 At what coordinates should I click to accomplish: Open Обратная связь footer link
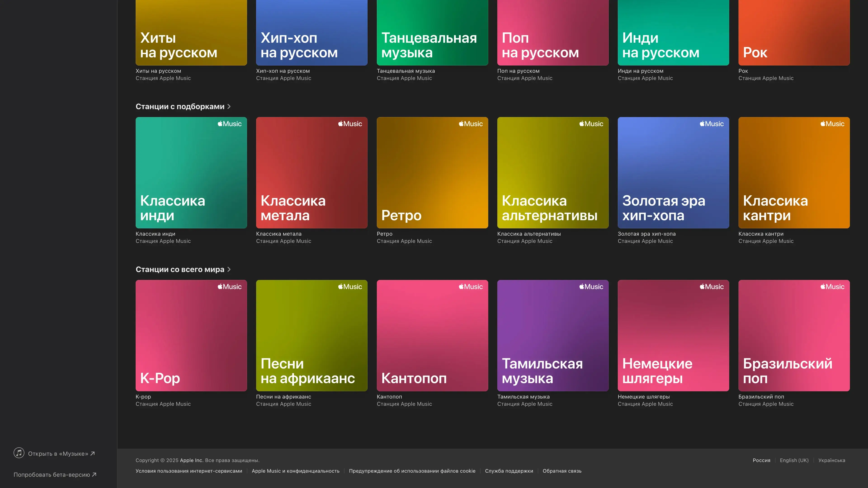click(x=562, y=471)
